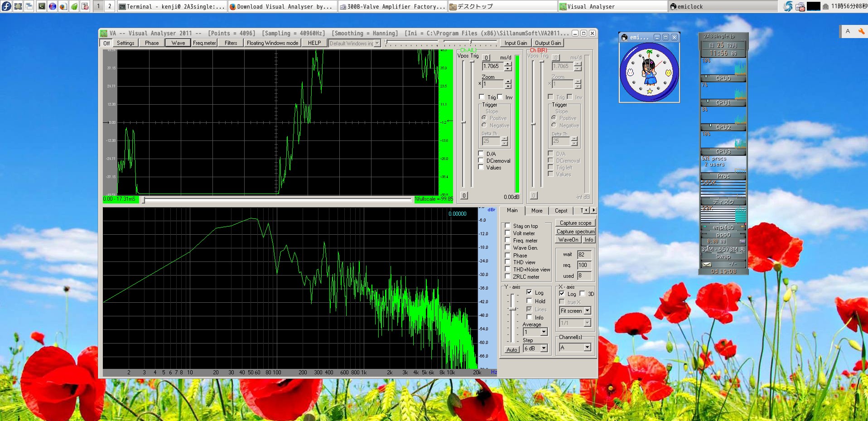The height and width of the screenshot is (421, 868).
Task: Open the Fit screen dropdown
Action: point(587,311)
